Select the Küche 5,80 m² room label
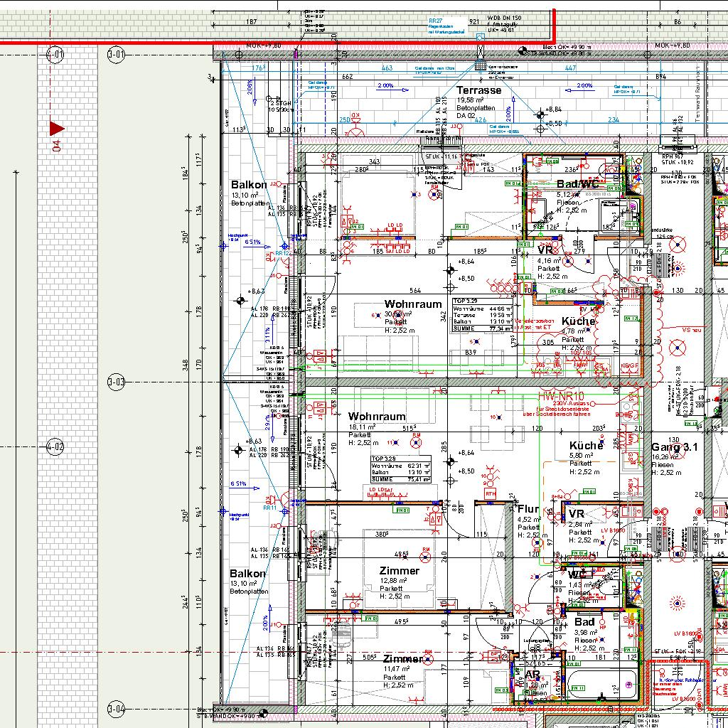 [x=586, y=446]
